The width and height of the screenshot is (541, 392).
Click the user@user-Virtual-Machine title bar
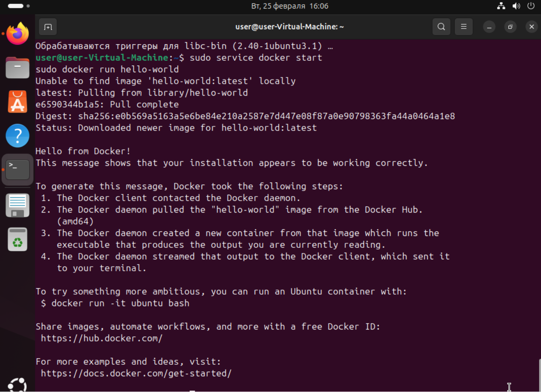[289, 26]
